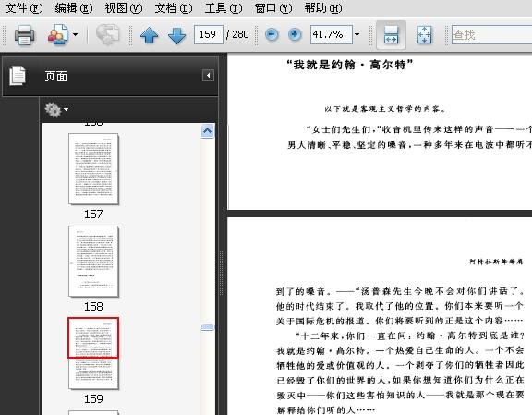The width and height of the screenshot is (532, 415).
Task: Toggle scrolling fit-width page mode
Action: [x=391, y=34]
